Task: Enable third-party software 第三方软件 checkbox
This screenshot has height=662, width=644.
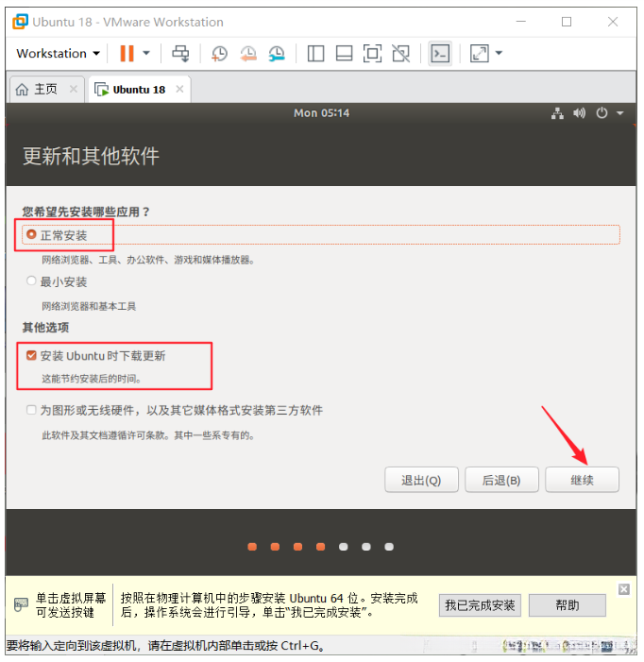Action: click(x=31, y=410)
